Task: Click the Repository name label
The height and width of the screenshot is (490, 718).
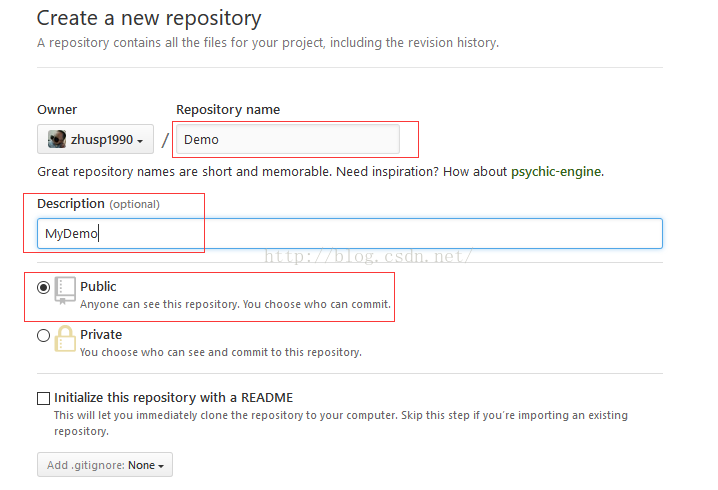Action: point(228,110)
